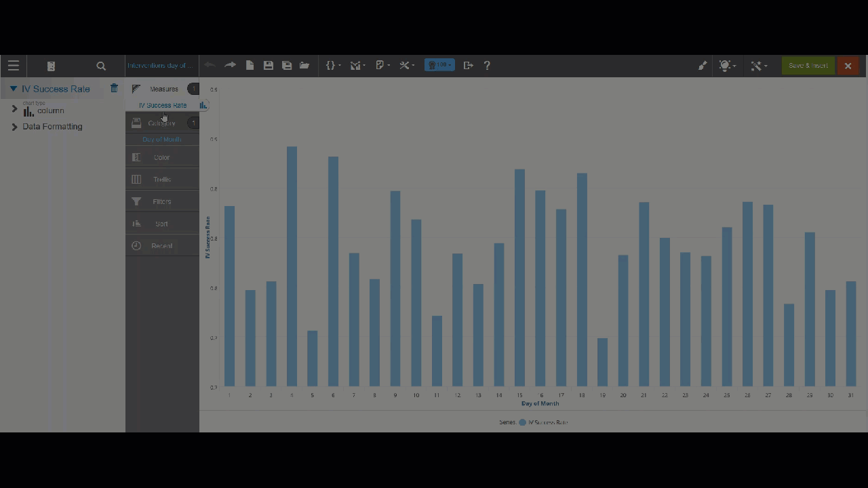The image size is (868, 488).
Task: Select the Trellis section
Action: click(x=162, y=180)
